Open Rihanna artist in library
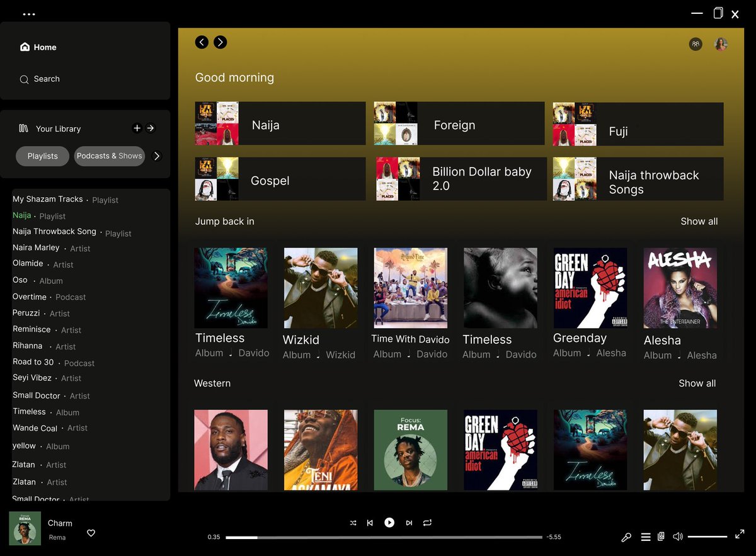756x556 pixels. [44, 346]
